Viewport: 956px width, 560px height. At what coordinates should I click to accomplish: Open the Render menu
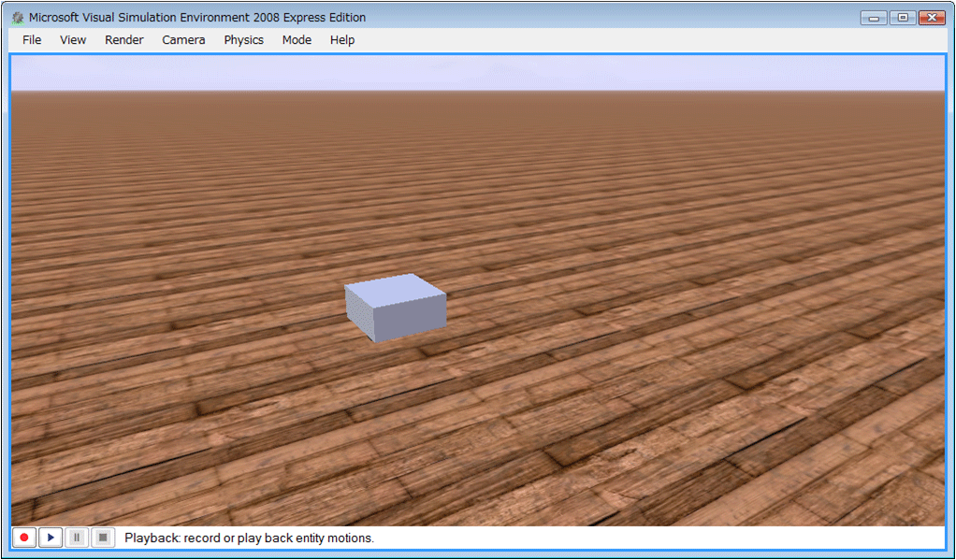point(123,39)
